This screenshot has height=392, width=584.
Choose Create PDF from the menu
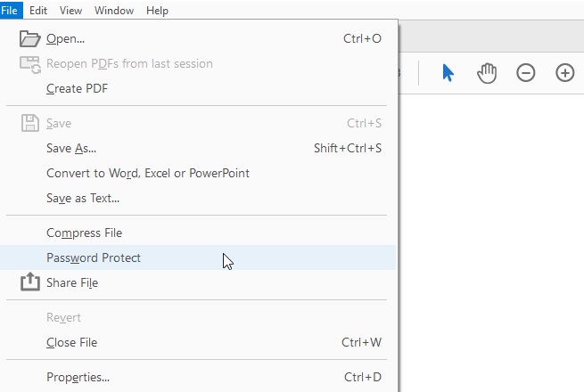coord(77,88)
